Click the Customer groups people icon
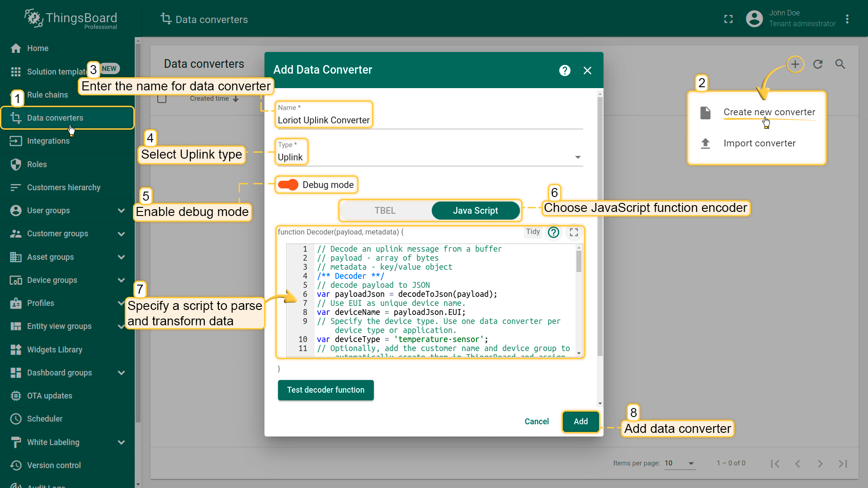This screenshot has height=488, width=868. pos(16,234)
